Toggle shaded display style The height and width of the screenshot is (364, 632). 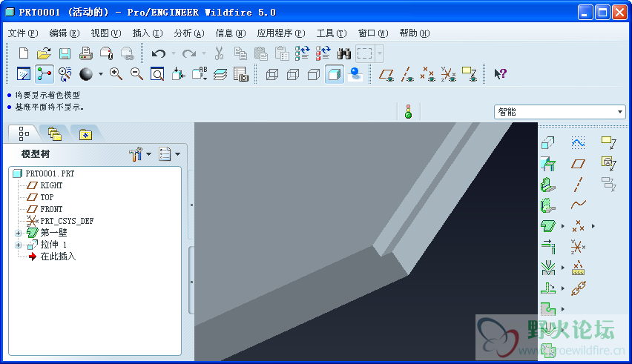click(335, 74)
